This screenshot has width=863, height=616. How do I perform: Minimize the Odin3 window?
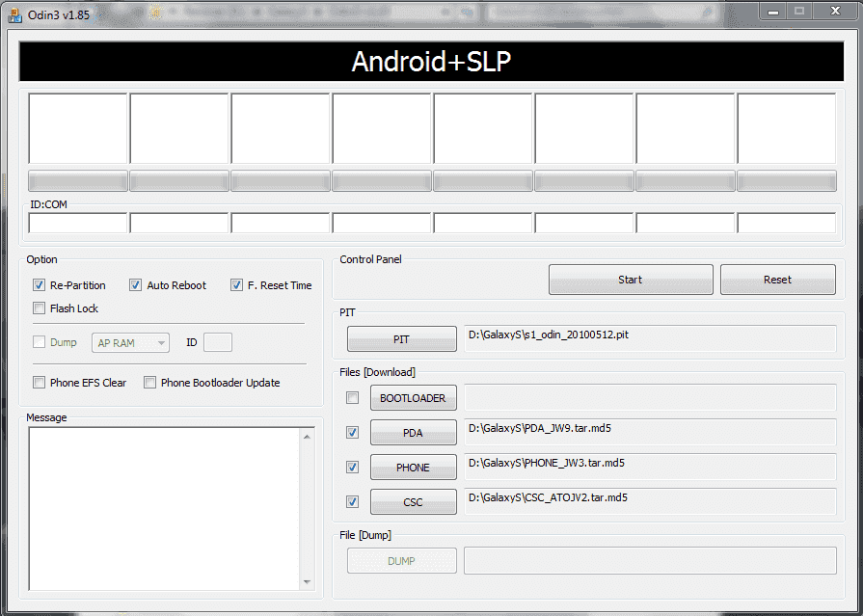773,11
